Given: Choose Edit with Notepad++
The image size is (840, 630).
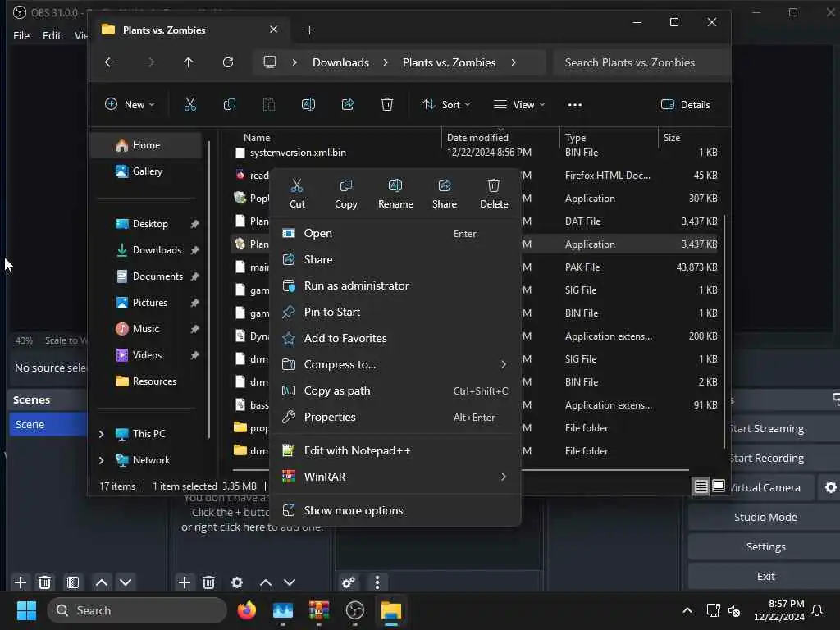Looking at the screenshot, I should click(395, 451).
